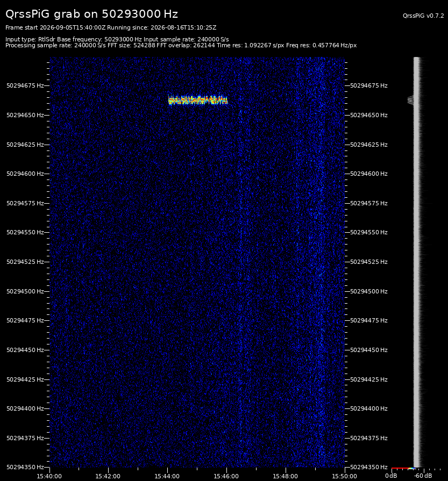Click the Frame start timestamp text
Screen dimensions: 448x481
(55, 27)
